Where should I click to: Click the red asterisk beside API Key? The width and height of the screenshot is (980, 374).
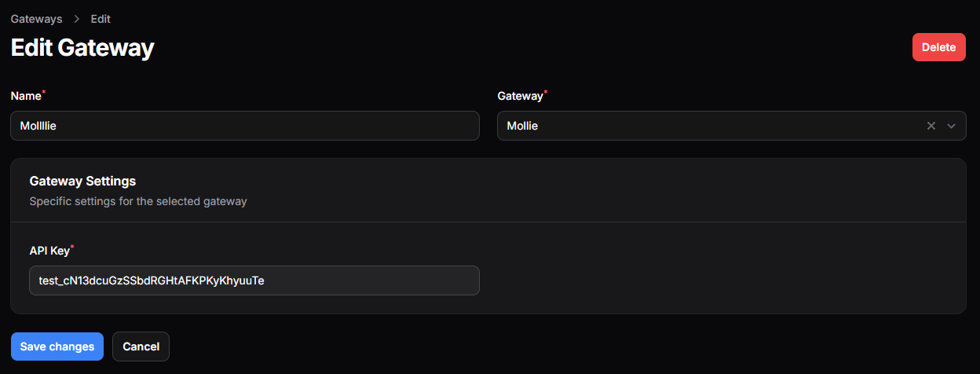coord(72,247)
